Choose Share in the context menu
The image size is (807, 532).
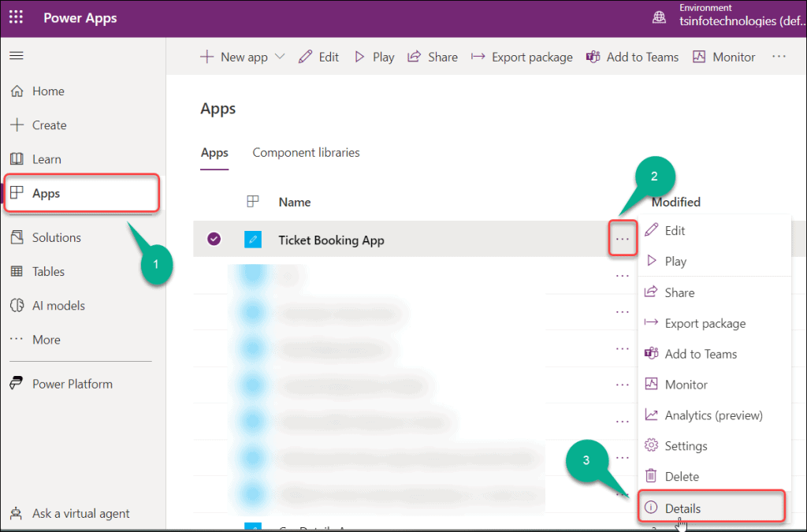coord(714,292)
